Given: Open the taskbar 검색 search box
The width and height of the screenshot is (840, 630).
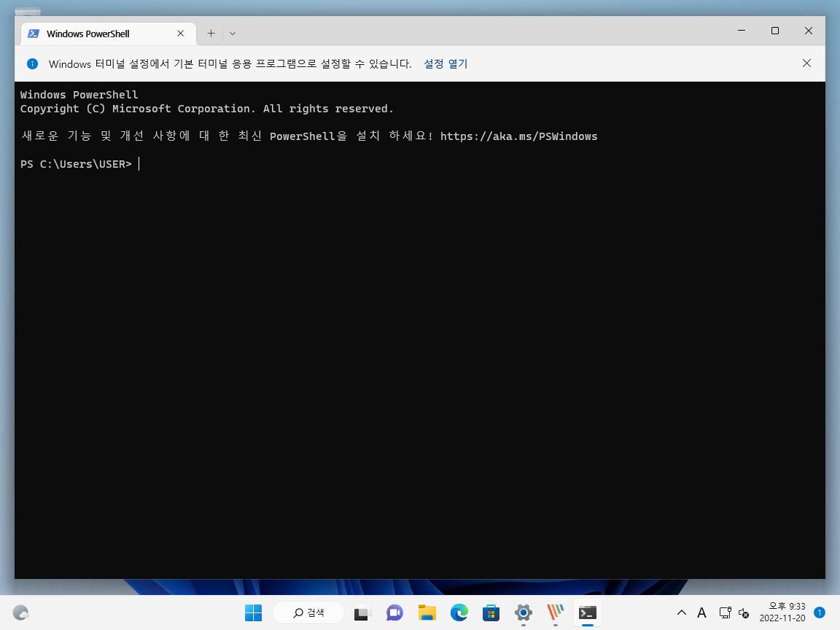Looking at the screenshot, I should pos(308,612).
